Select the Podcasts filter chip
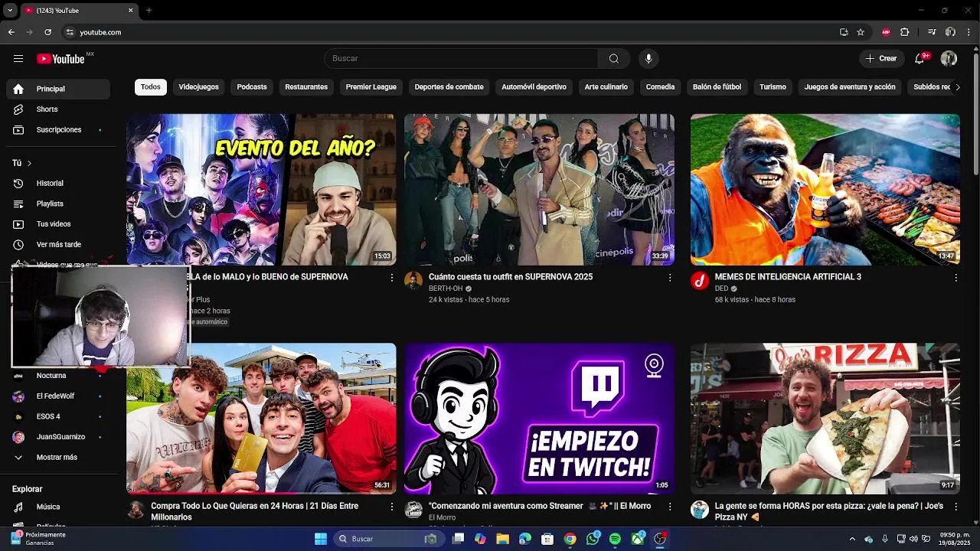 (x=252, y=87)
